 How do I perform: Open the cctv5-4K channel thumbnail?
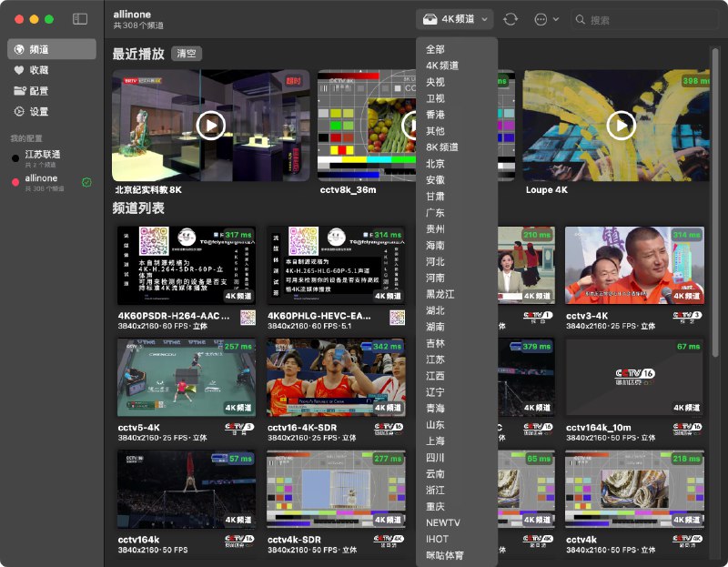(x=187, y=377)
